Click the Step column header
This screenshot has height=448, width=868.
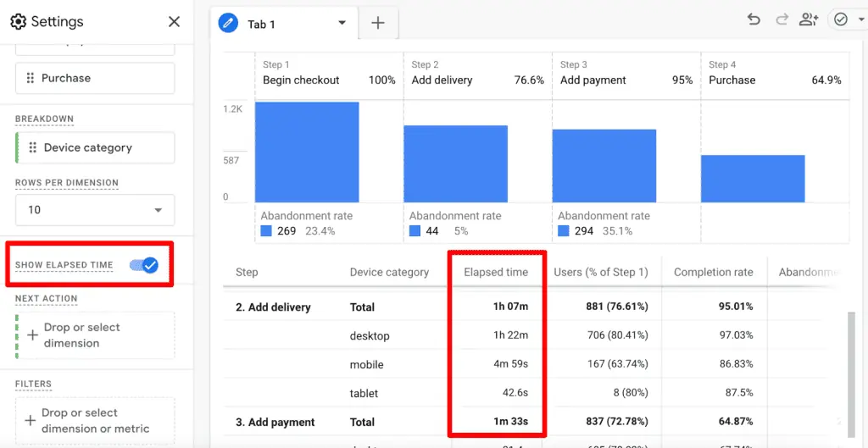click(x=247, y=272)
